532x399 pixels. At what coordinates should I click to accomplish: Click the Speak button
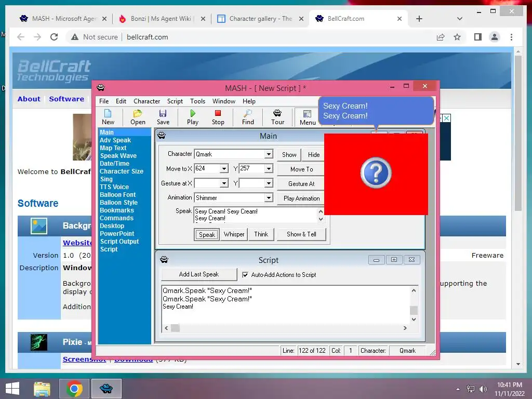click(x=207, y=234)
